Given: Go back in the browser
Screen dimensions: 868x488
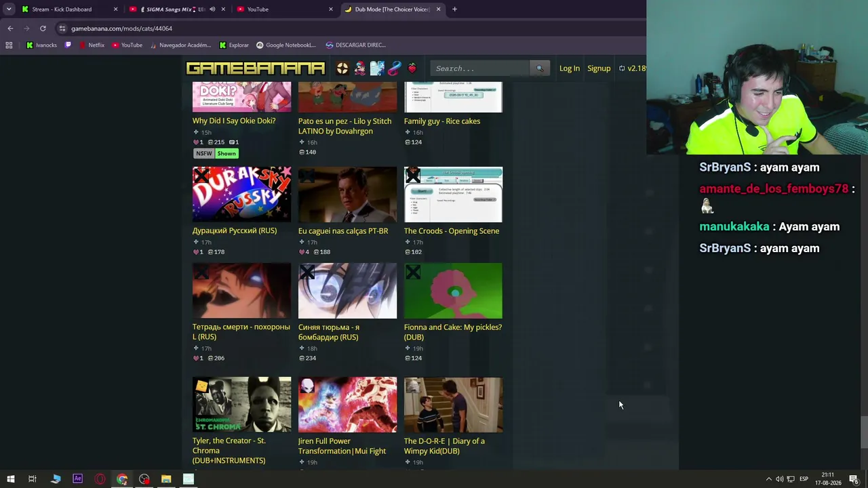Looking at the screenshot, I should tap(10, 28).
